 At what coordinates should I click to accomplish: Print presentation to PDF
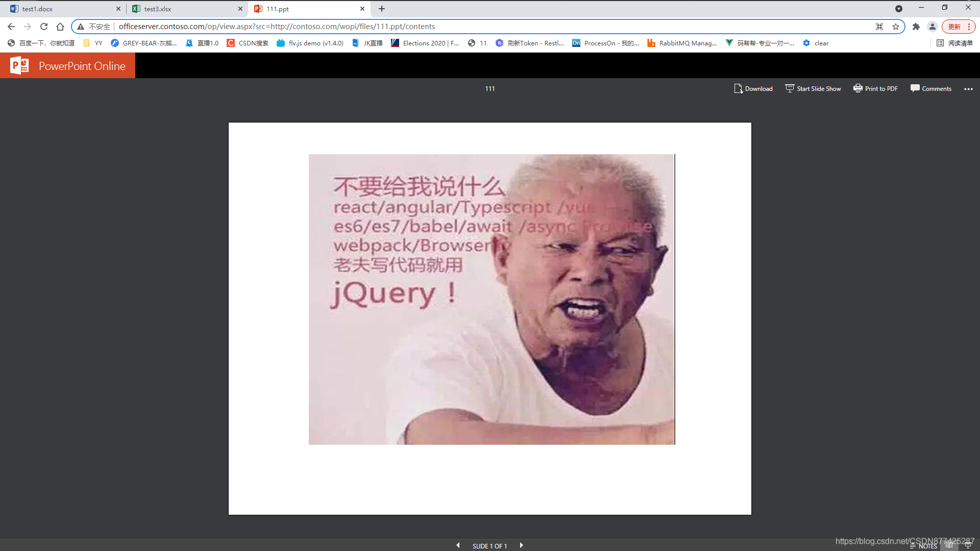875,88
